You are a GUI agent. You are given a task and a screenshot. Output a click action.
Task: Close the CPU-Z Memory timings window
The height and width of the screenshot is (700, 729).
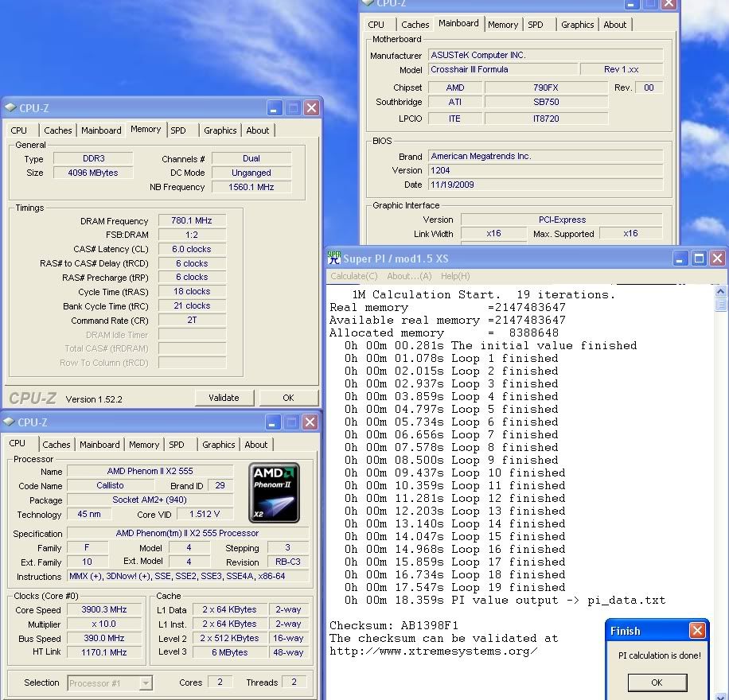311,108
